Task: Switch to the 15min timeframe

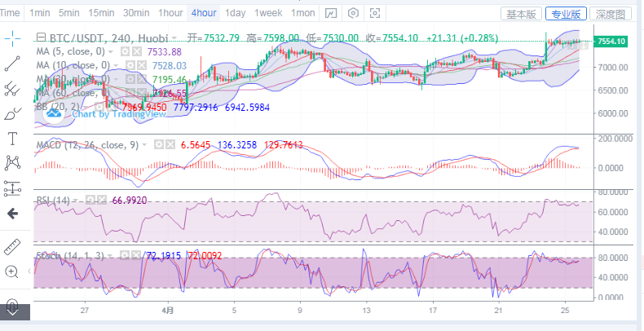Action: point(101,13)
